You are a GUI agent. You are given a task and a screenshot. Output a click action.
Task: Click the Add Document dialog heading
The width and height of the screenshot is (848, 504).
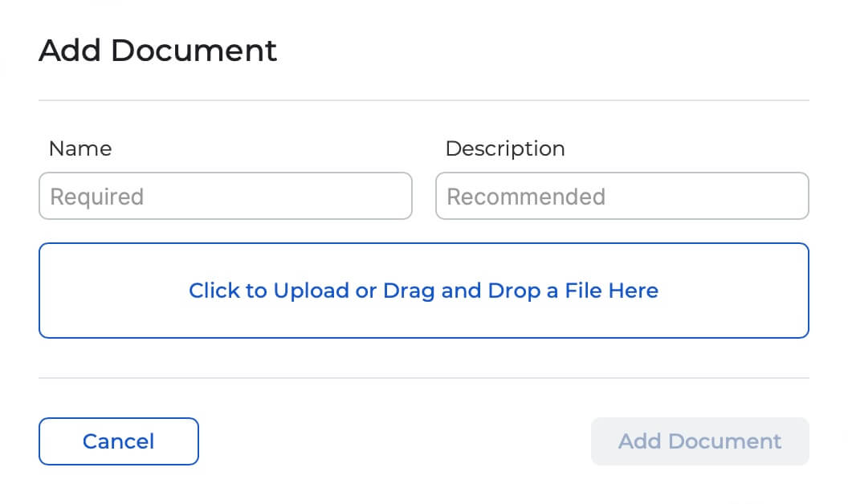point(157,51)
